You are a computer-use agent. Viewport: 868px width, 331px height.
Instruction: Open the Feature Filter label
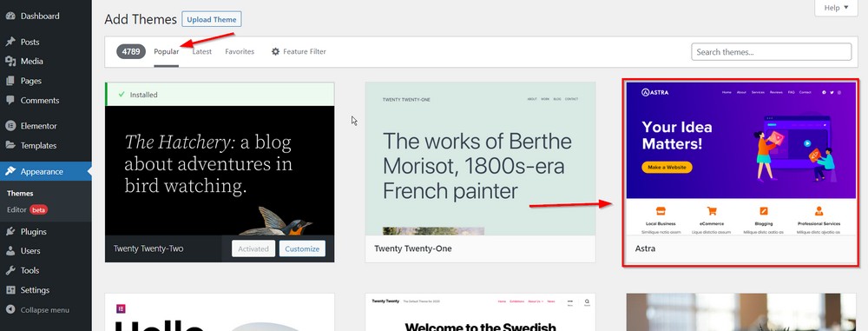(305, 51)
